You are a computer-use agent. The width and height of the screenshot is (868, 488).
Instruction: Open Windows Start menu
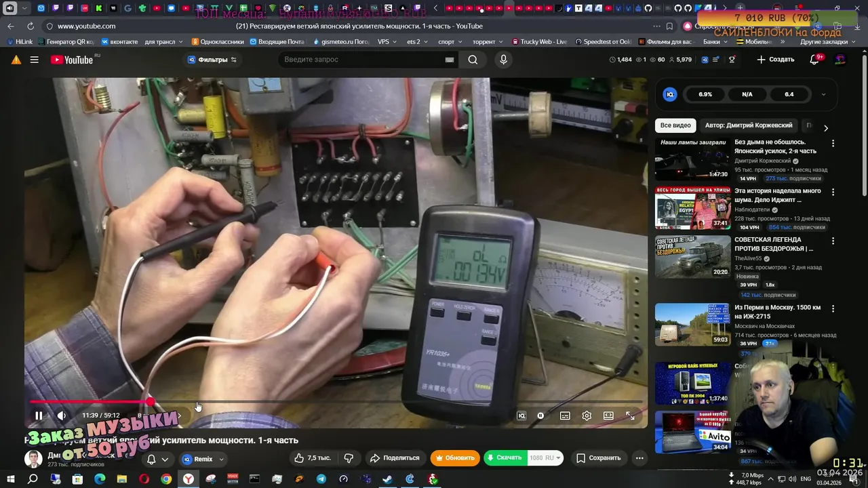point(11,479)
